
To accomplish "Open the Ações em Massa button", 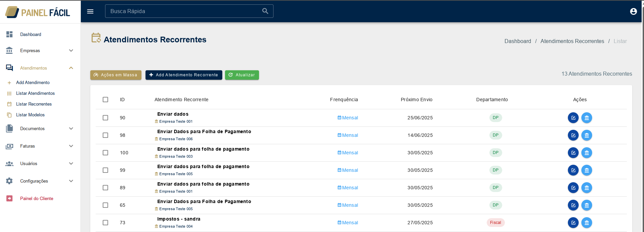I will pyautogui.click(x=116, y=75).
